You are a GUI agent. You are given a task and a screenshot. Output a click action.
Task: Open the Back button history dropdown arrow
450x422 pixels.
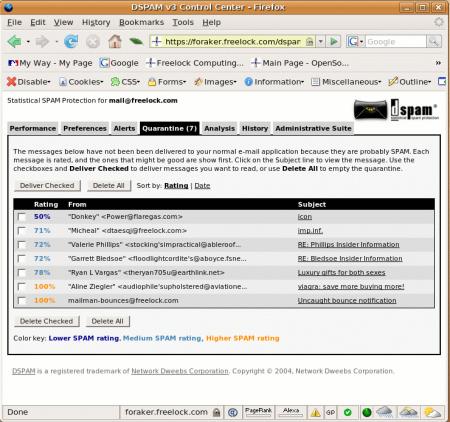pos(28,42)
